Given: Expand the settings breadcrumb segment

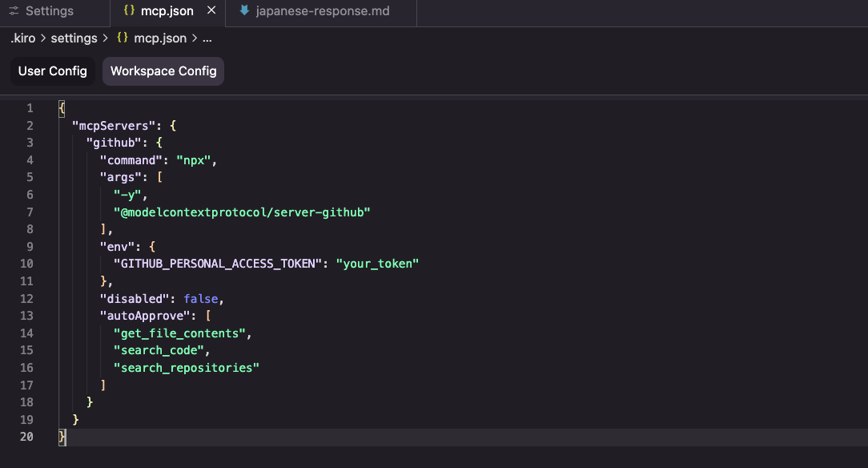Looking at the screenshot, I should pos(74,38).
